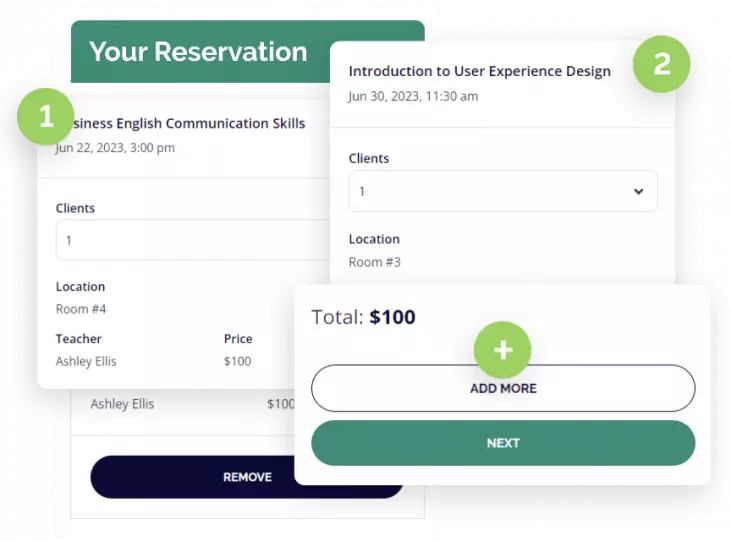The width and height of the screenshot is (731, 541).
Task: Click the green plus circle icon
Action: (x=502, y=351)
